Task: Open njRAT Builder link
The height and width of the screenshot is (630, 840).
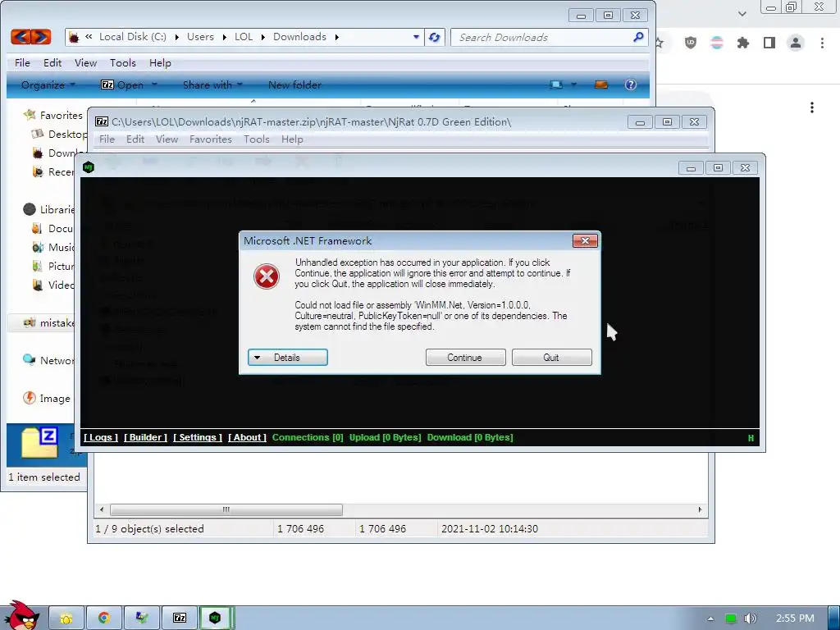Action: [x=146, y=437]
